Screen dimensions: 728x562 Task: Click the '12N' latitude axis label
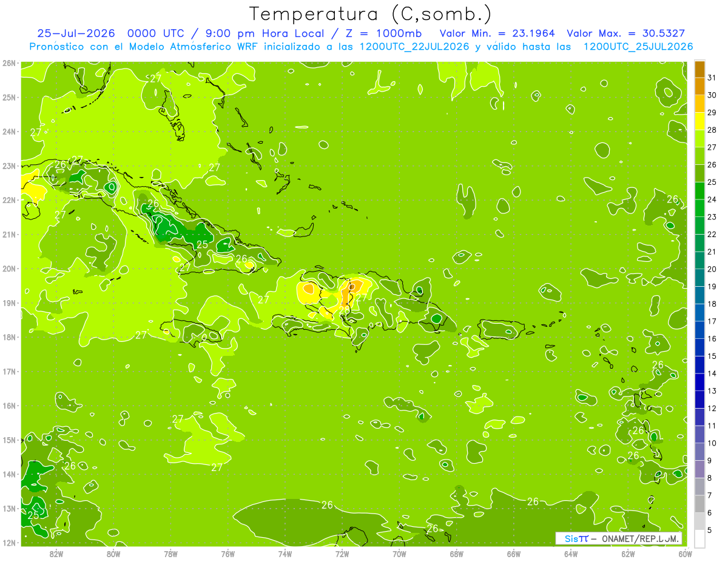(9, 543)
